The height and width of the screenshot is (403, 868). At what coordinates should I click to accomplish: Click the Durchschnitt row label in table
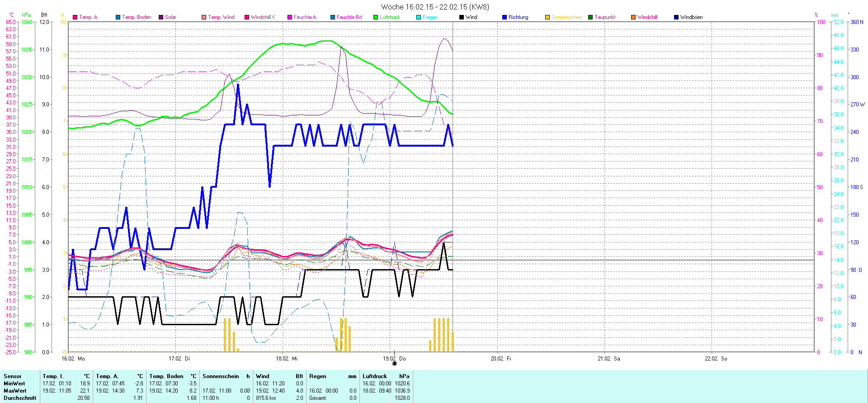20,398
